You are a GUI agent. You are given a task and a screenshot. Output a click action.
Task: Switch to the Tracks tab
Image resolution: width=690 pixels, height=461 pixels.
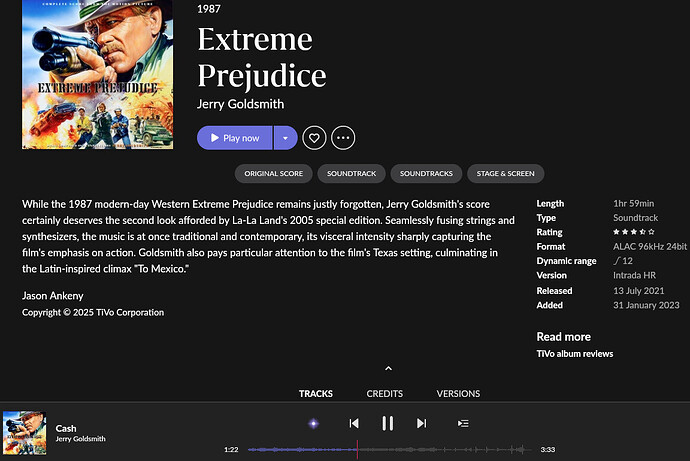tap(316, 394)
